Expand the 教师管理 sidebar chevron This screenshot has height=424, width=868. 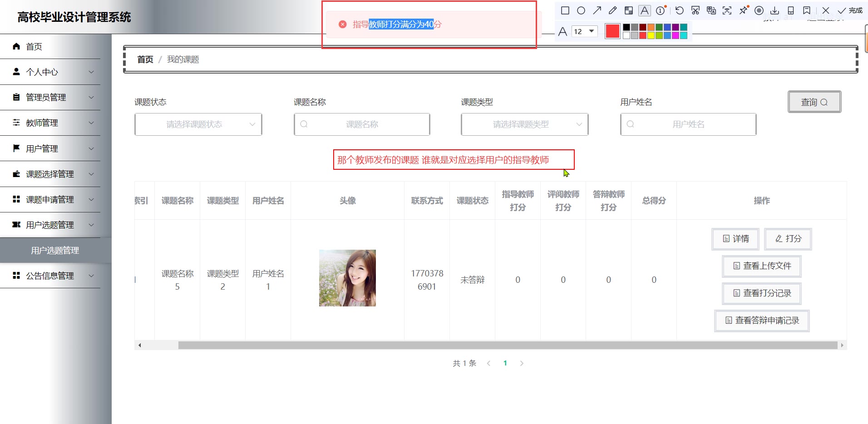[x=91, y=123]
